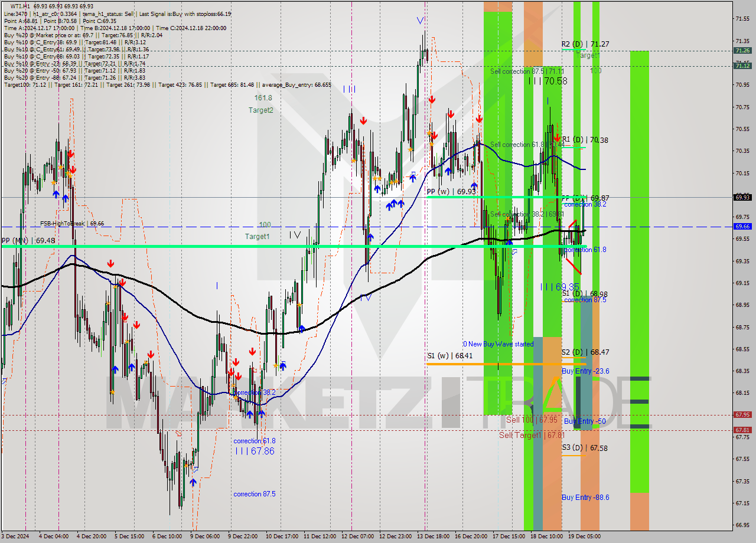Screen dimensions: 756x543
Task: Select the Sell 100 | 67.95 label
Action: [532, 420]
